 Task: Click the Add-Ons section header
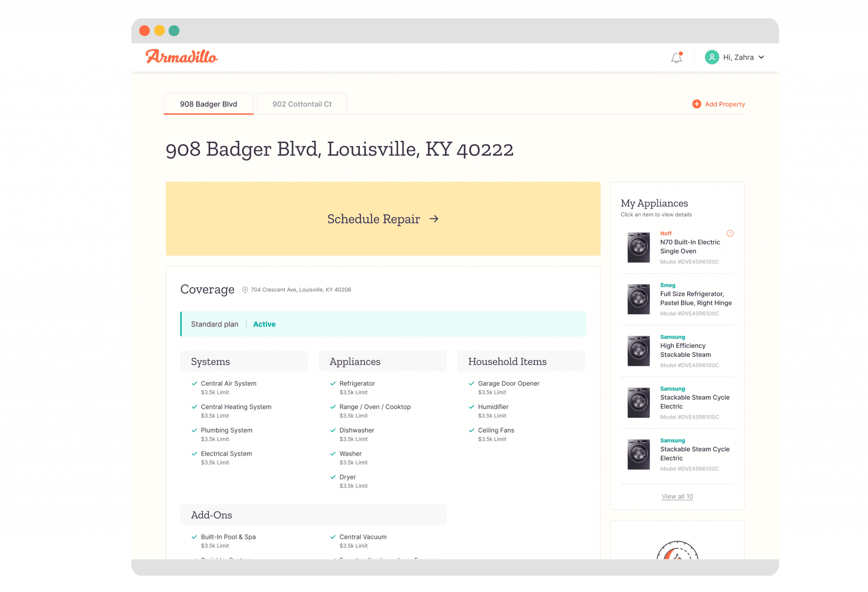click(313, 515)
